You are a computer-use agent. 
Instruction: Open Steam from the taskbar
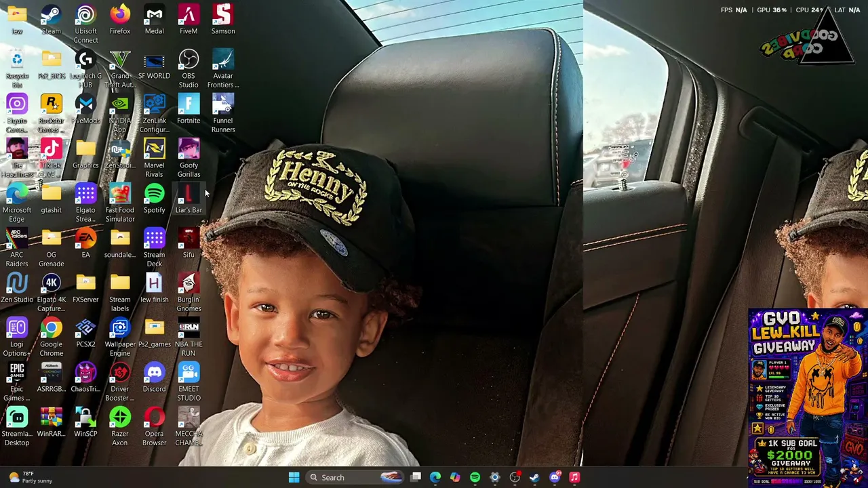click(x=534, y=477)
